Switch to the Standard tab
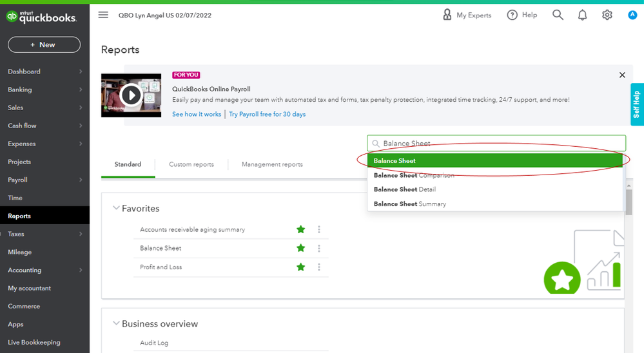Image resolution: width=644 pixels, height=353 pixels. 128,164
